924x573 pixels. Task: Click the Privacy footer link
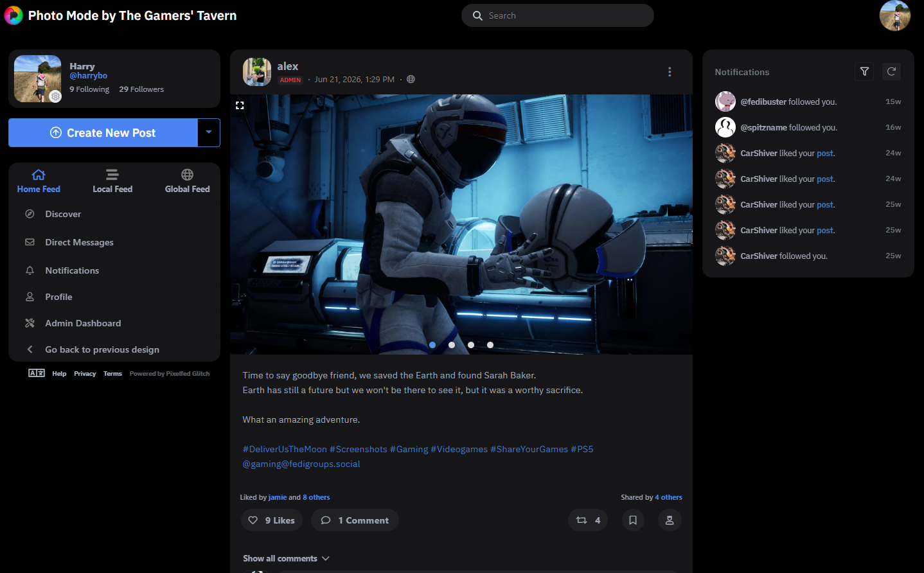click(85, 373)
